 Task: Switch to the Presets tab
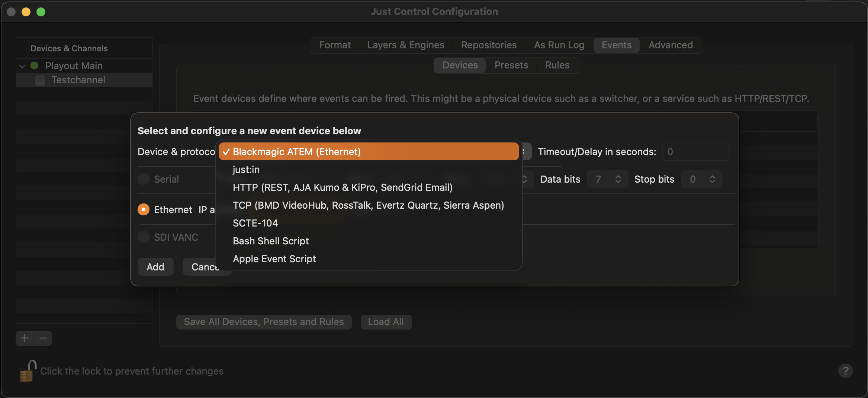[x=511, y=65]
